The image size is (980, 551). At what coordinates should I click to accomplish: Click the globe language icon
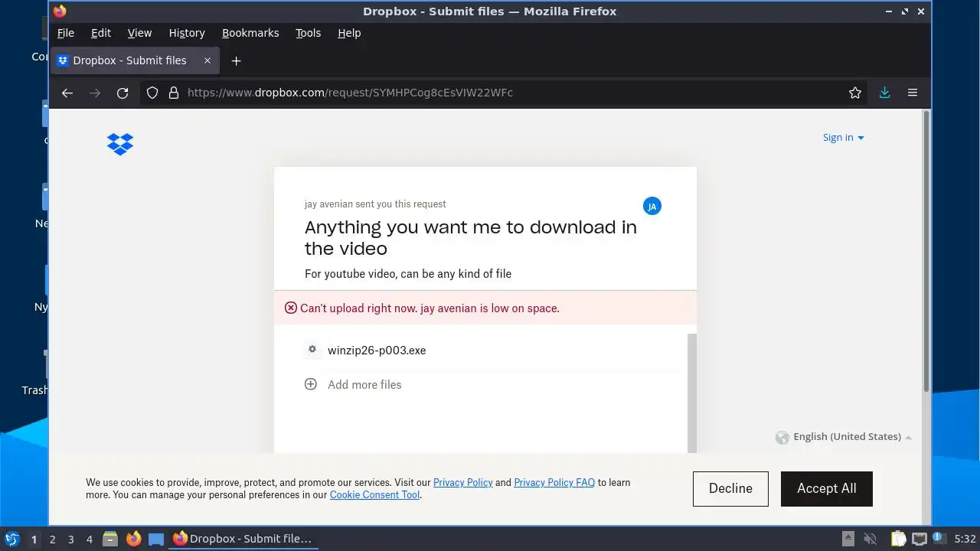[782, 437]
